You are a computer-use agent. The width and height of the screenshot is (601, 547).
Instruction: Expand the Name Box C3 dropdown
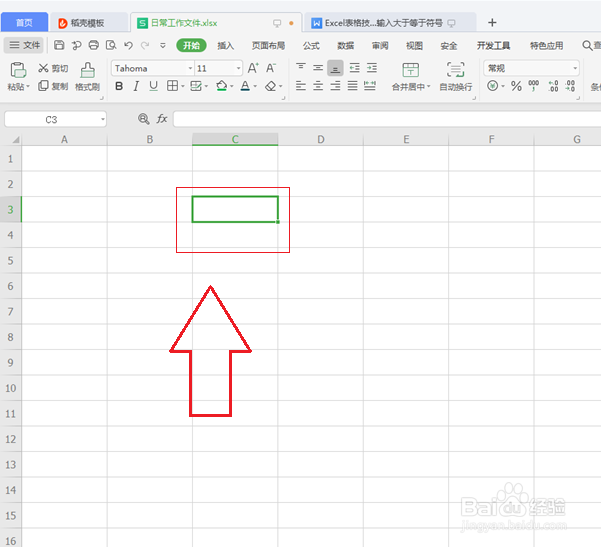click(103, 119)
